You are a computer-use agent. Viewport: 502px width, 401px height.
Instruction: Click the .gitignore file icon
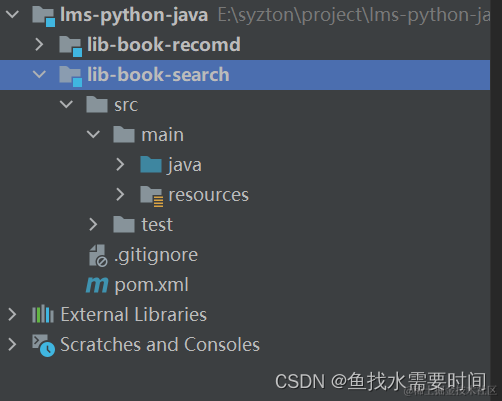pyautogui.click(x=98, y=256)
